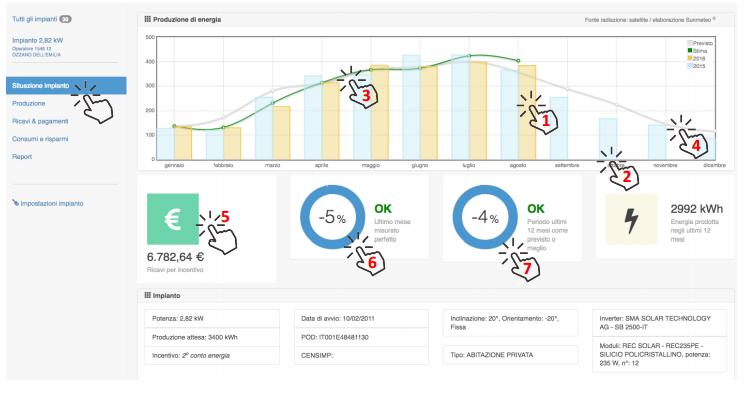Screen dimensions: 750x398
Task: Open the Produzione sidebar section
Action: pyautogui.click(x=29, y=103)
